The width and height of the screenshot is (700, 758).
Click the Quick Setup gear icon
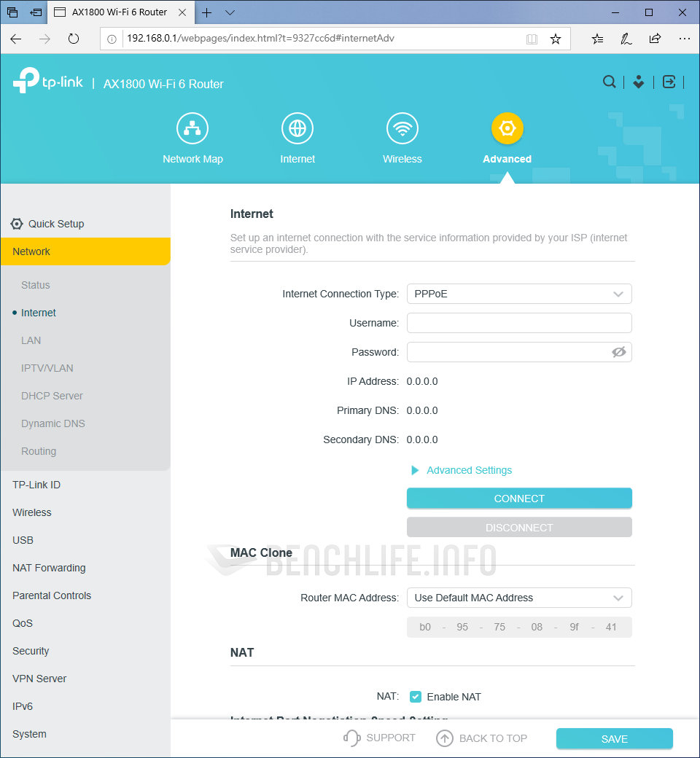click(x=17, y=224)
